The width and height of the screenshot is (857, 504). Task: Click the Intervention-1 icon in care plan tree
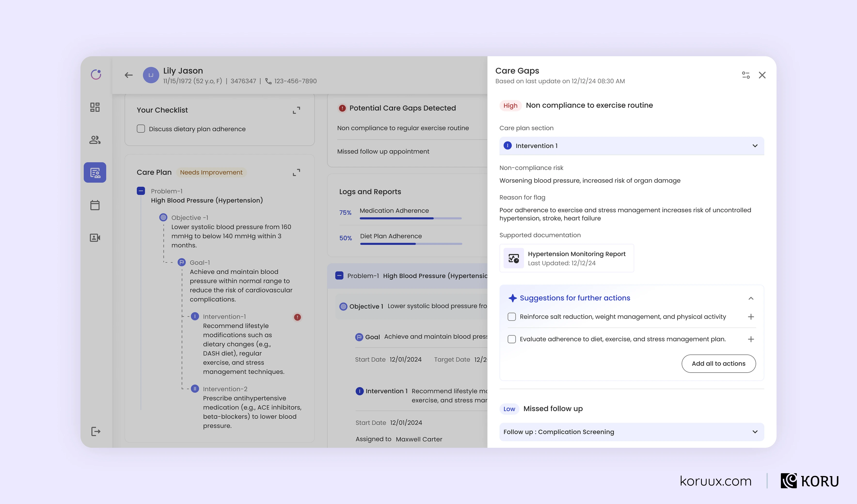pyautogui.click(x=195, y=316)
